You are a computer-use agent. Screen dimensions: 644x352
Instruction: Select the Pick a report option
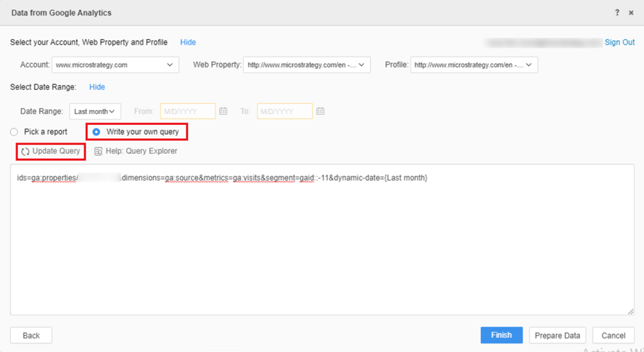pos(14,132)
